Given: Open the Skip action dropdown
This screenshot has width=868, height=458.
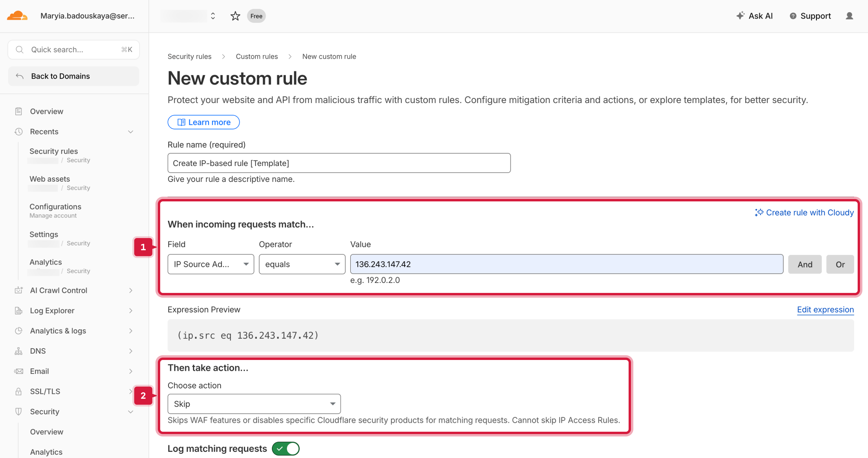Looking at the screenshot, I should [x=254, y=403].
